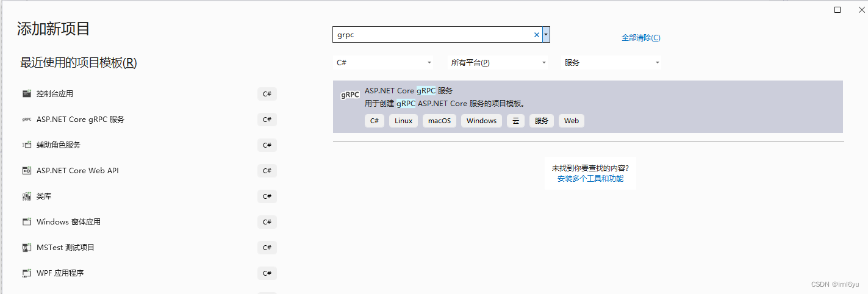Select recent ASP.NET Core gRPC 服务 template
Viewport: 868px width, 294px height.
point(148,120)
